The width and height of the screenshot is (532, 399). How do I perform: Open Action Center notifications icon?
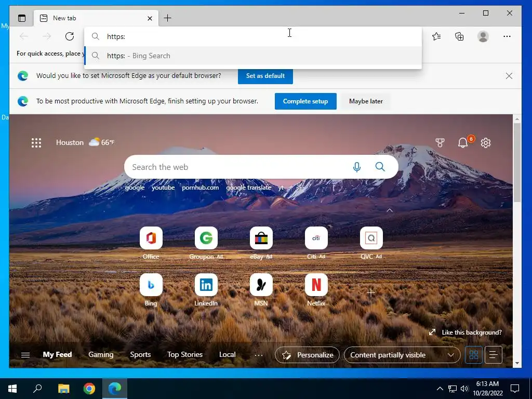click(x=515, y=389)
